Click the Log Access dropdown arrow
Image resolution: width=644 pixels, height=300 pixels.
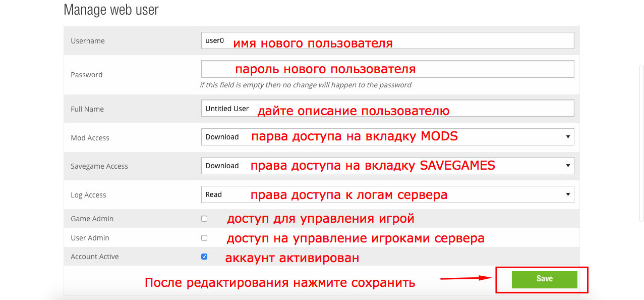pyautogui.click(x=569, y=194)
